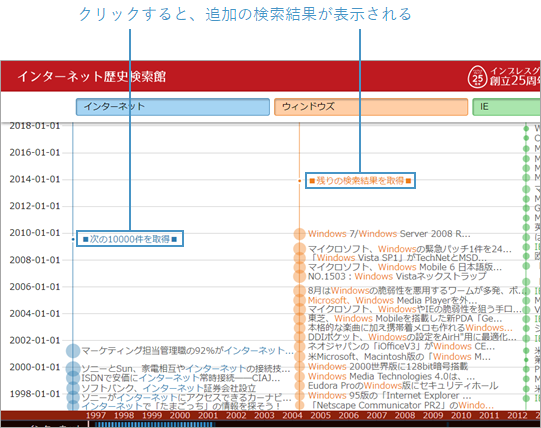
Task: Select year 2001 on the bottom axis
Action: [208, 415]
